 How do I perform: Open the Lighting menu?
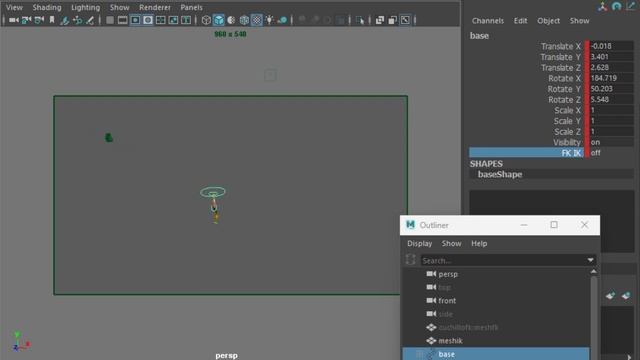click(85, 7)
